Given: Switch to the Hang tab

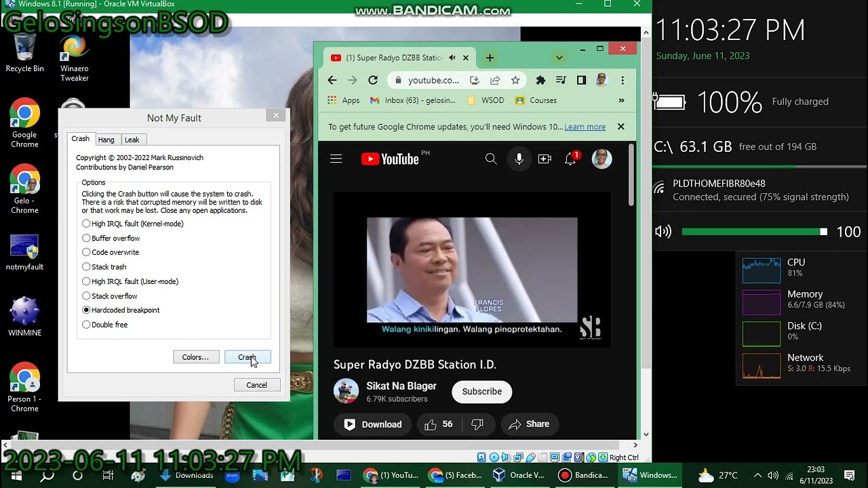Looking at the screenshot, I should pyautogui.click(x=106, y=140).
